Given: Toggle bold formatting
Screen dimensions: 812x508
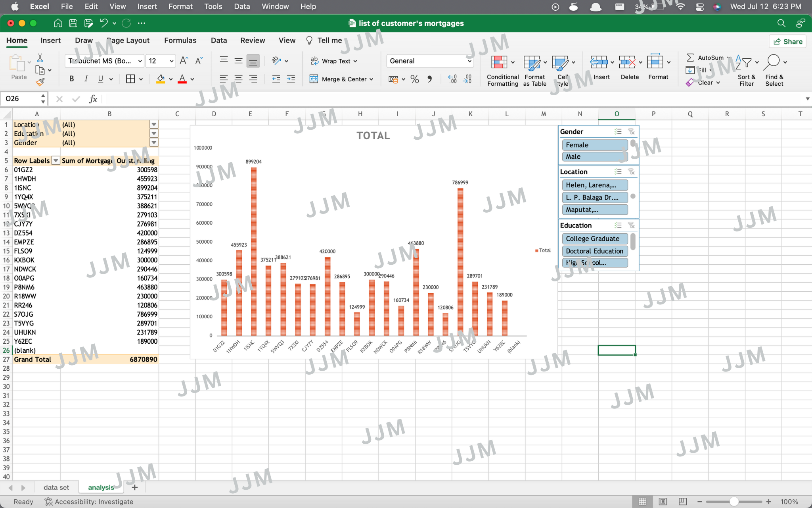Looking at the screenshot, I should click(71, 79).
